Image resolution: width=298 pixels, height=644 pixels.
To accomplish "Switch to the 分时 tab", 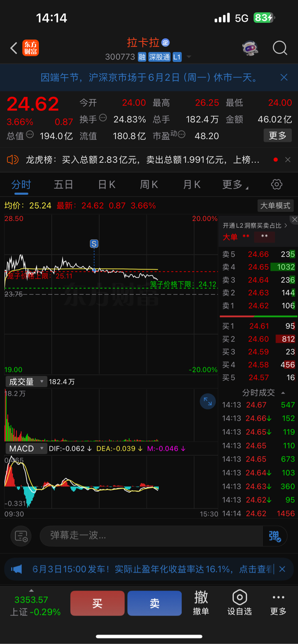I will (21, 184).
